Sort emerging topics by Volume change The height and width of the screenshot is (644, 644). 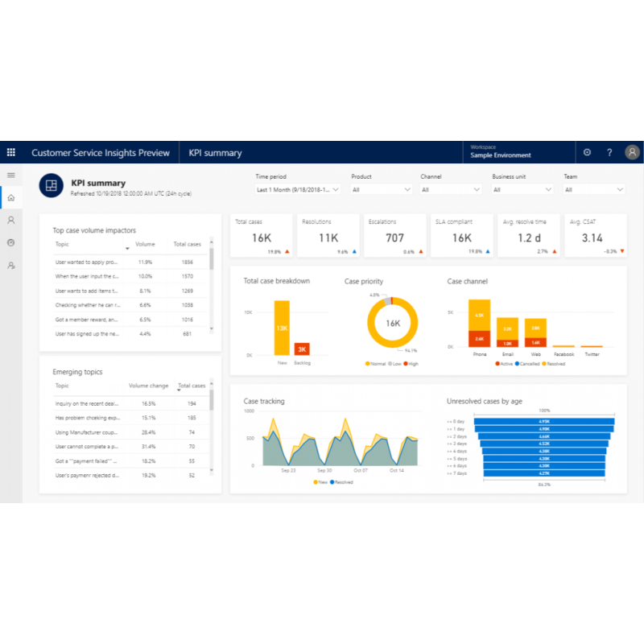148,386
